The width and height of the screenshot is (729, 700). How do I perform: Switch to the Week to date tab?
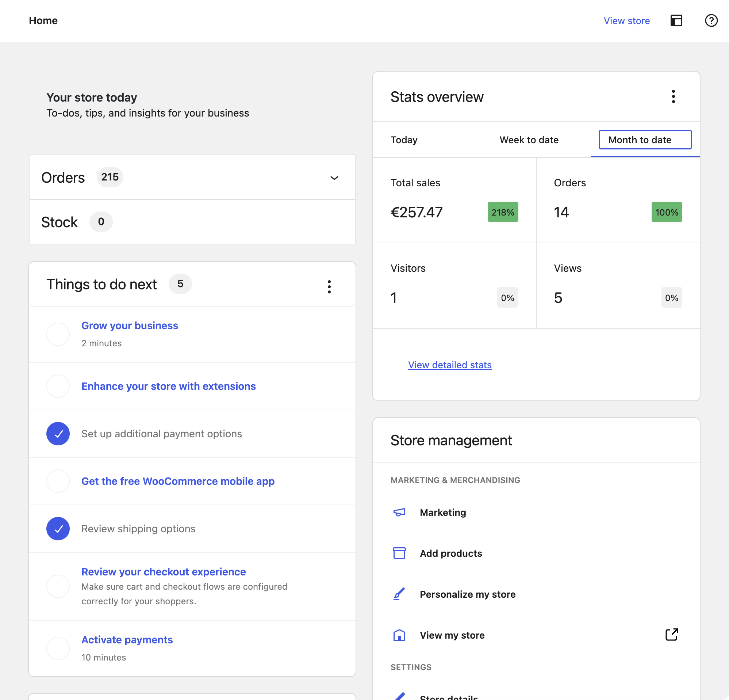[529, 140]
